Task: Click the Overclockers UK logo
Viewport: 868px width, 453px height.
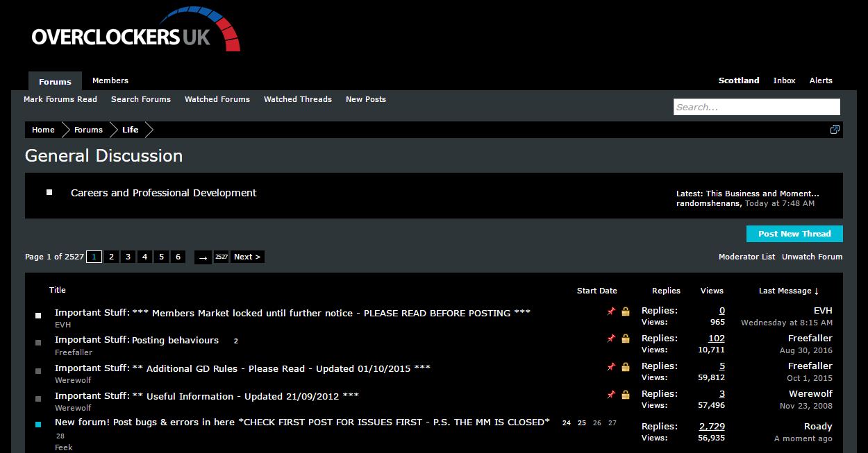Action: [135, 28]
